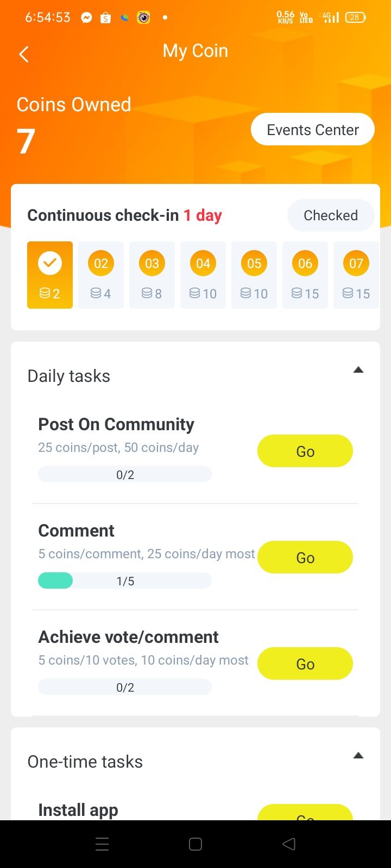Open the recent apps menu icon

pos(102,844)
